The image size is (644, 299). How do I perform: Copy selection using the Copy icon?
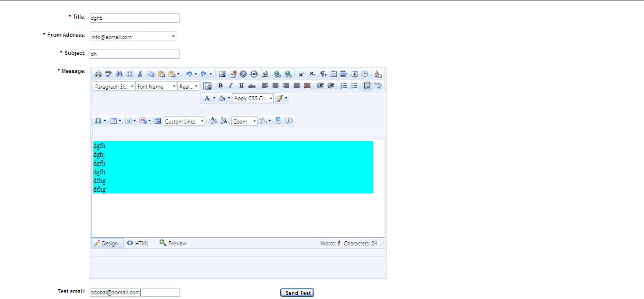(151, 75)
